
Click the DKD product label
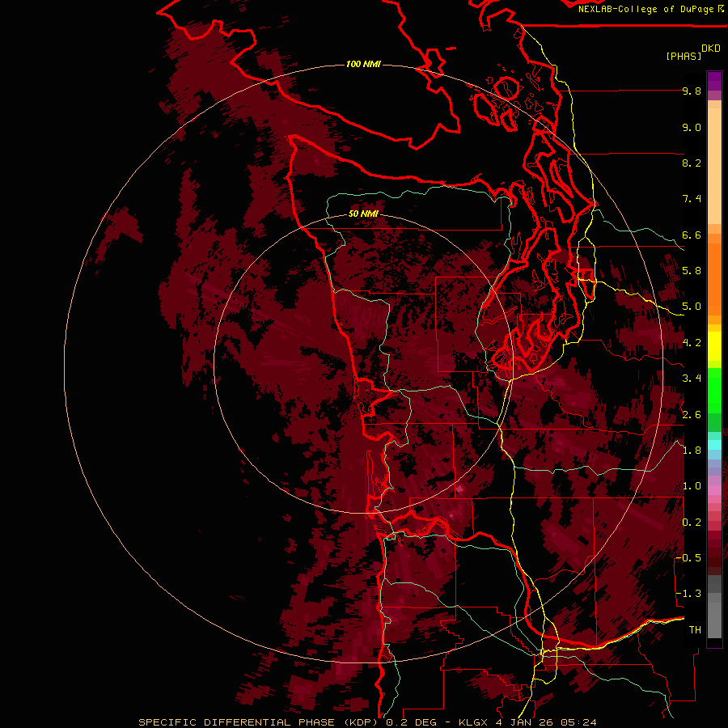[x=711, y=49]
